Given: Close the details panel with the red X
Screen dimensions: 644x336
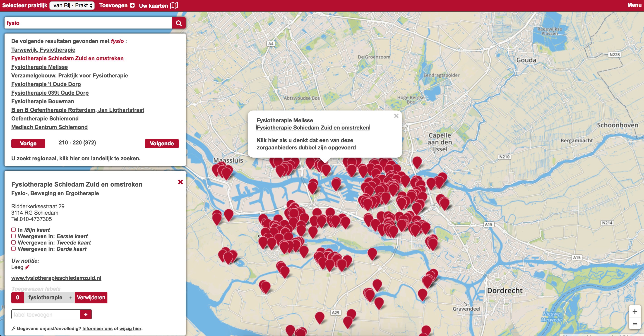Looking at the screenshot, I should pos(180,182).
